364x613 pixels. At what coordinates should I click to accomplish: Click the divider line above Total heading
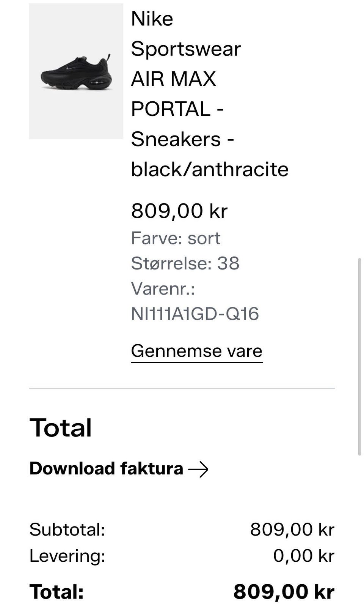click(x=182, y=389)
